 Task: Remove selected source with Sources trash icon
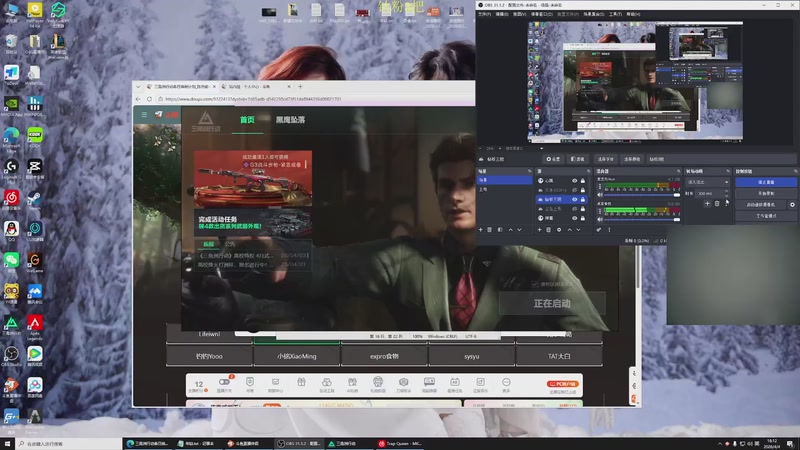(549, 230)
